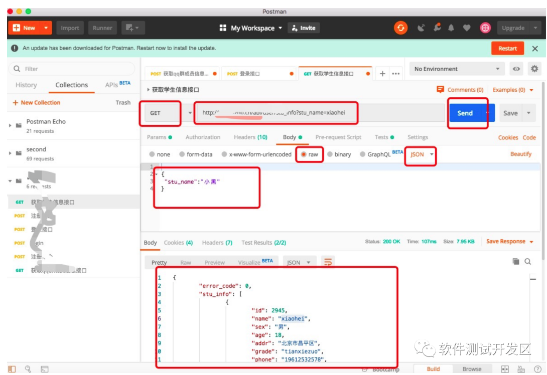Viewport: 547px width, 375px height.
Task: Open the No Environment dropdown
Action: pyautogui.click(x=457, y=69)
